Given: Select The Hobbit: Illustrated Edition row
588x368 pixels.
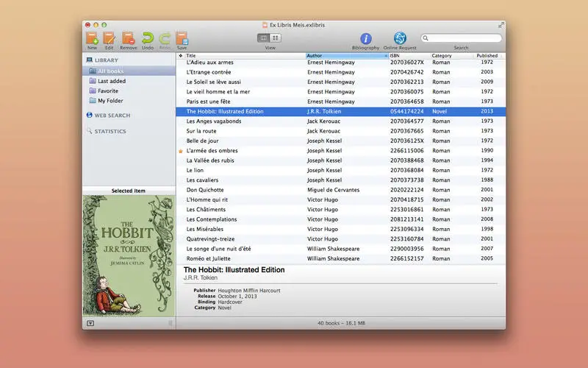Looking at the screenshot, I should [340, 111].
